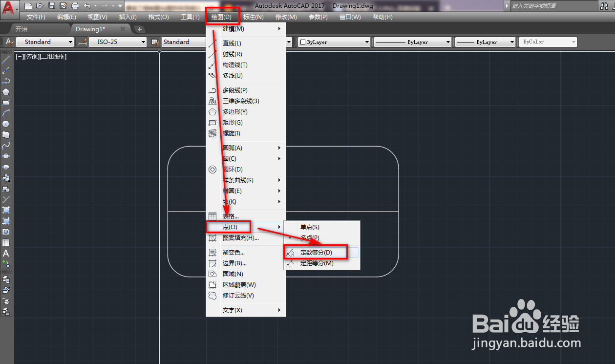Viewport: 615px width, 364px height.
Task: Click the viewport label [-][俯视][二维线框]
Action: [x=41, y=57]
